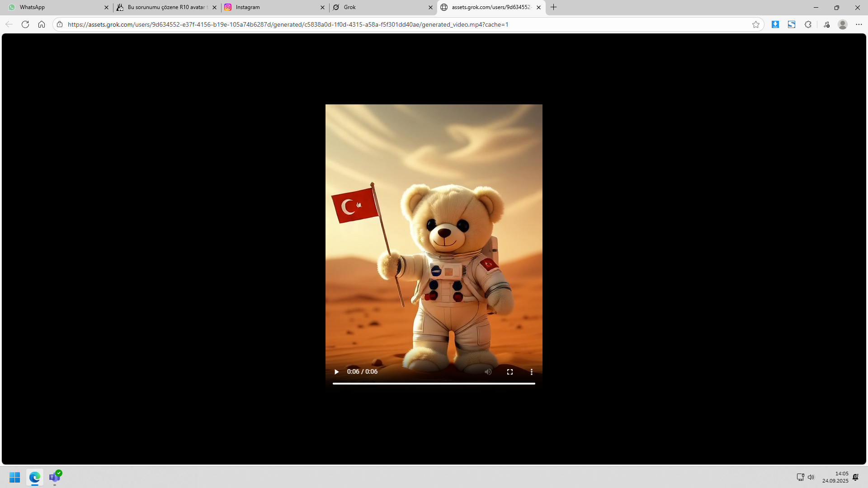This screenshot has height=488, width=868.
Task: Add this page to favorites
Action: tap(756, 24)
